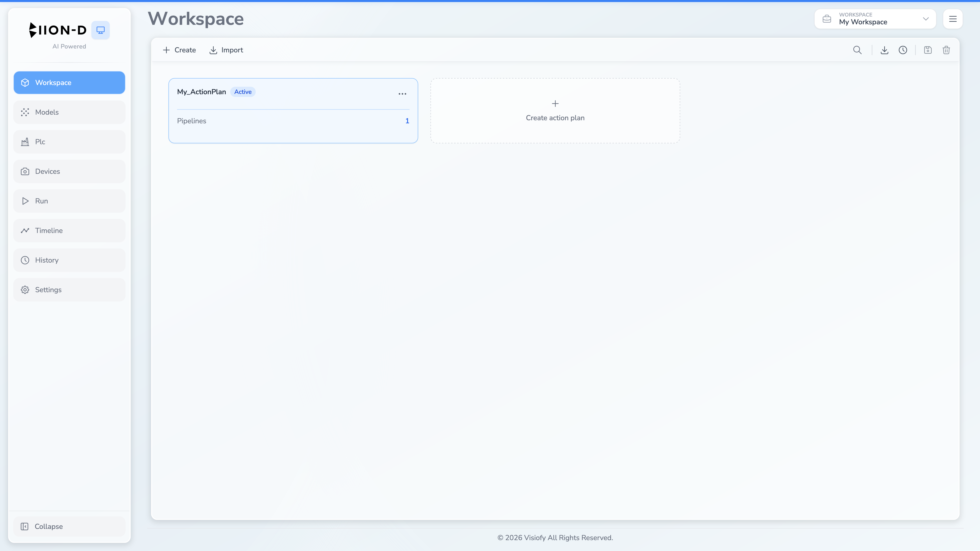Click the save disk icon
This screenshot has width=980, height=551.
928,50
